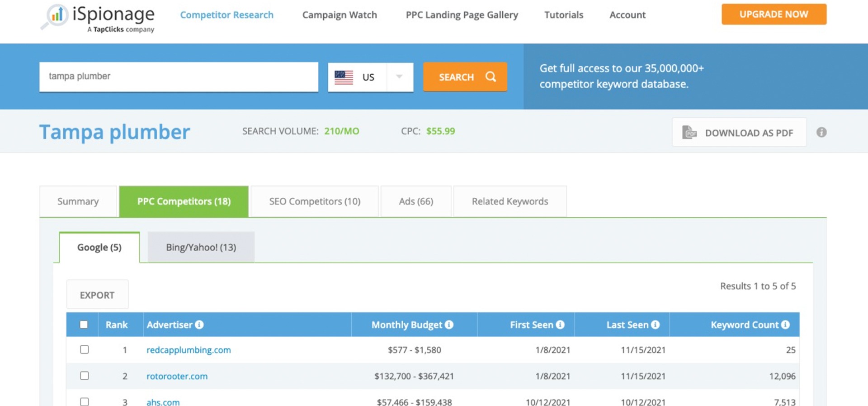The width and height of the screenshot is (868, 406).
Task: Click info icon beside Download as PDF
Action: [x=821, y=132]
